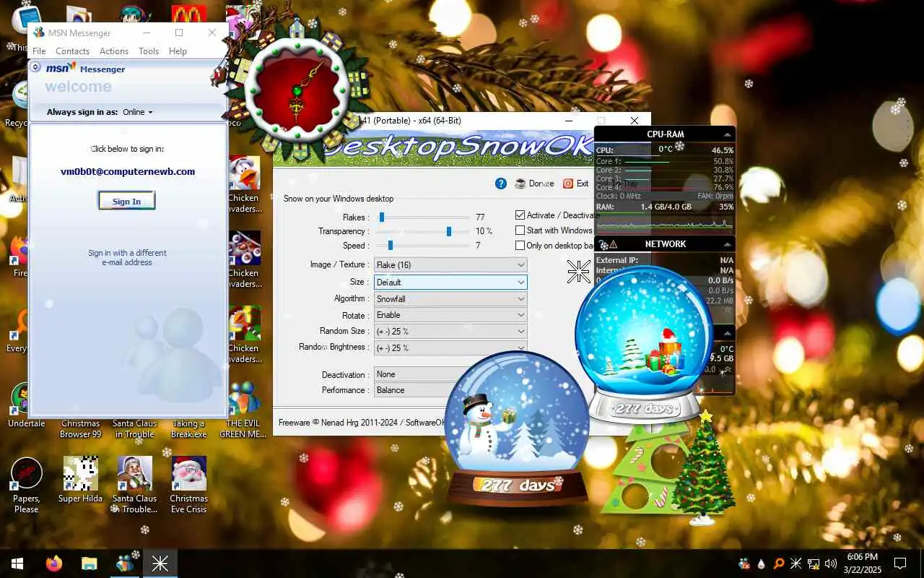Click the Exit button in DesktopSnowOK

(575, 184)
